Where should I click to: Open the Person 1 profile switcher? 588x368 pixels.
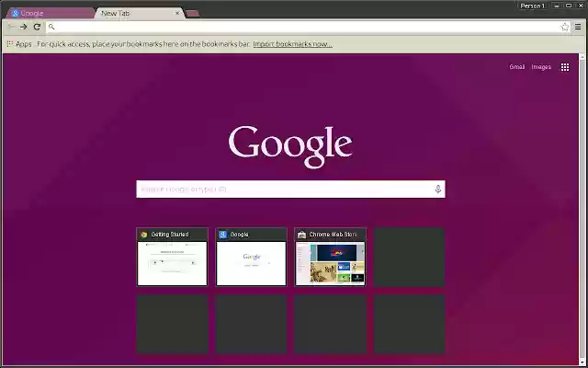(x=532, y=6)
